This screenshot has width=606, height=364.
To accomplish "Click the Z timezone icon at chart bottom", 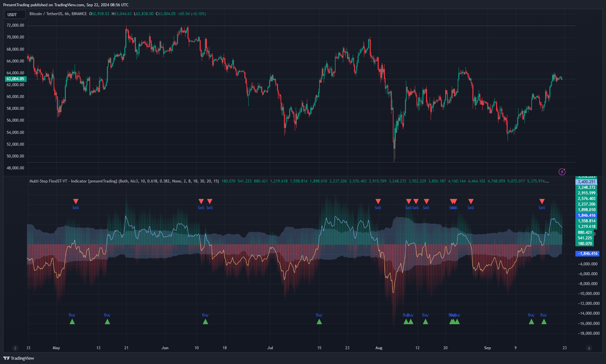I will click(15, 348).
